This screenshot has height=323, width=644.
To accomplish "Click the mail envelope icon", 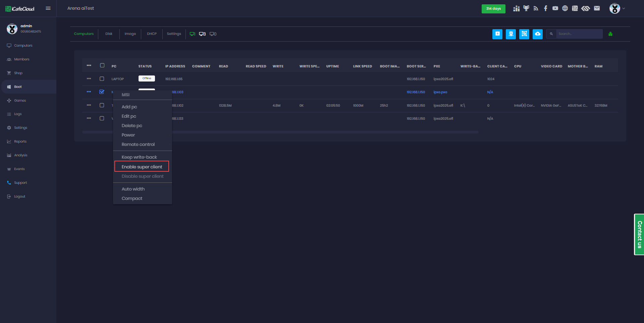I will 597,8.
